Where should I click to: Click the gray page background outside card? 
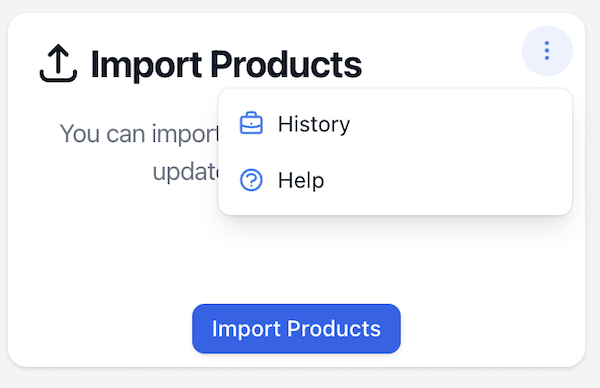(x=300, y=379)
